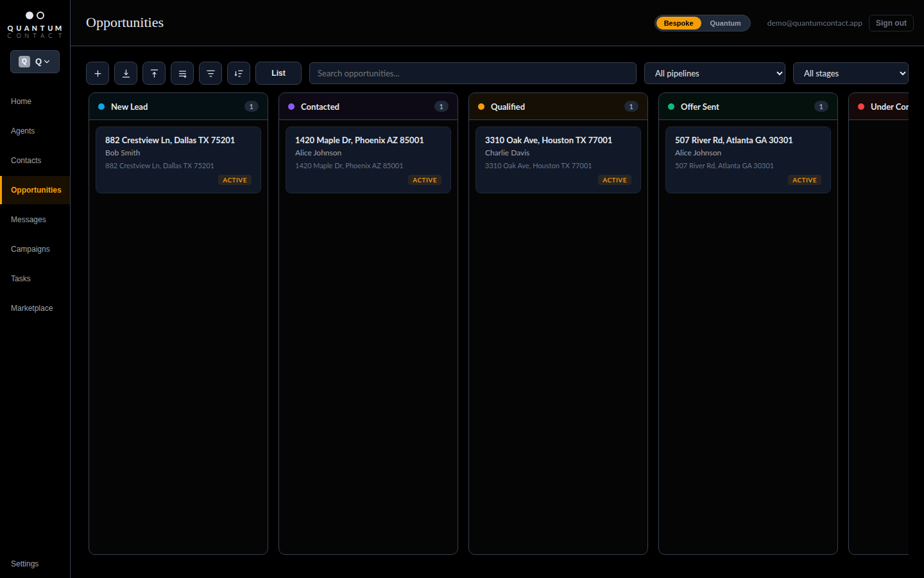Open the 1420 Maple Dr opportunity card
Screen dimensions: 924x578
tap(368, 160)
